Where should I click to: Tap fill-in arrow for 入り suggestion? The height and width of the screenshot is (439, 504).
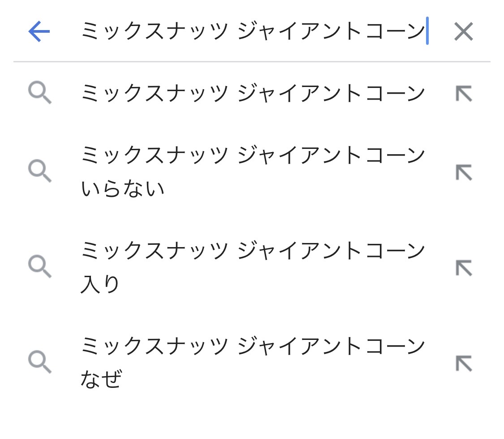click(x=464, y=268)
